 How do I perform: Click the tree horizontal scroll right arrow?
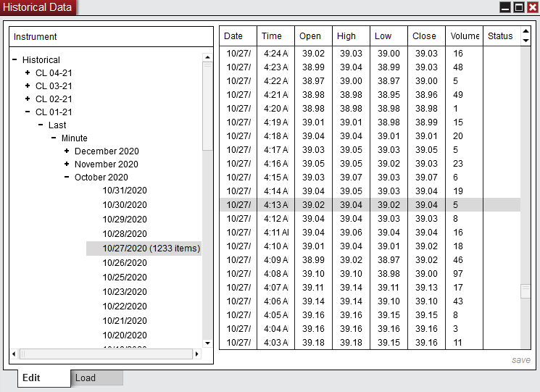tap(196, 354)
